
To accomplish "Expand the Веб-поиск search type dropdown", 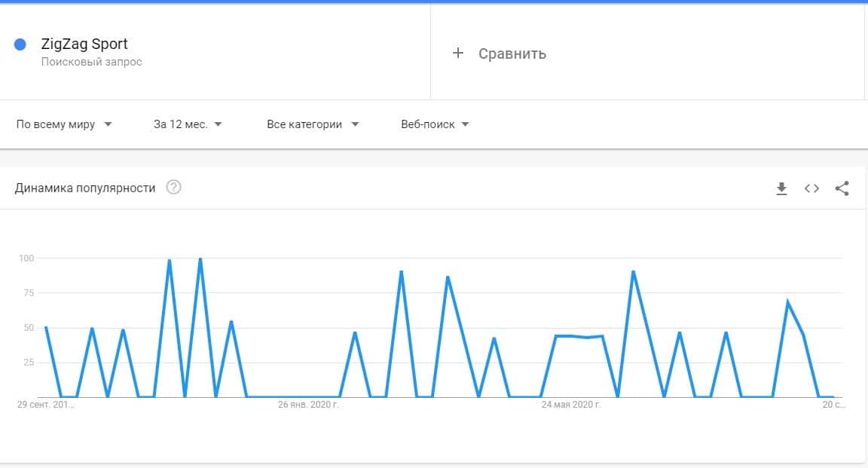I will point(435,124).
